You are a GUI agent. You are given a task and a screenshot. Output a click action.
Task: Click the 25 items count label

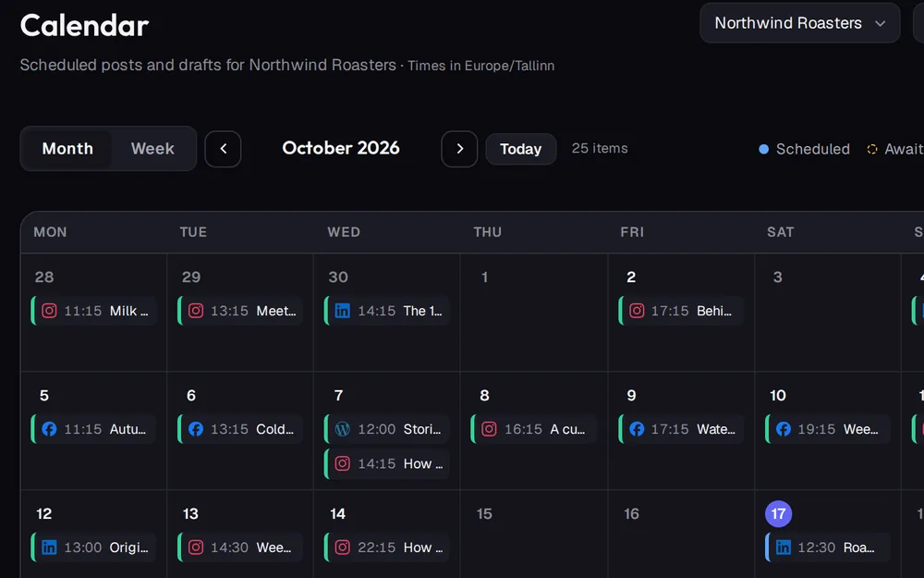600,149
